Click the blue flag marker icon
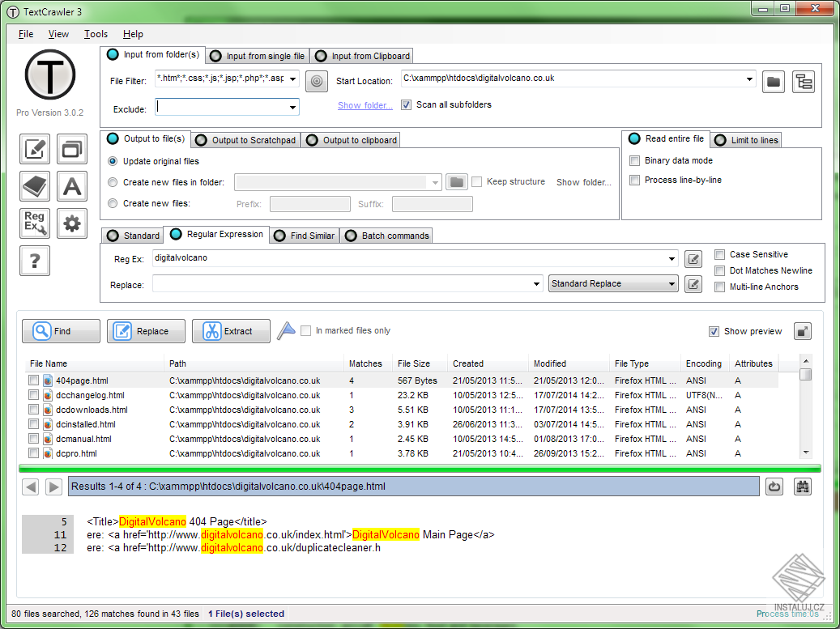The height and width of the screenshot is (629, 840). [x=287, y=331]
